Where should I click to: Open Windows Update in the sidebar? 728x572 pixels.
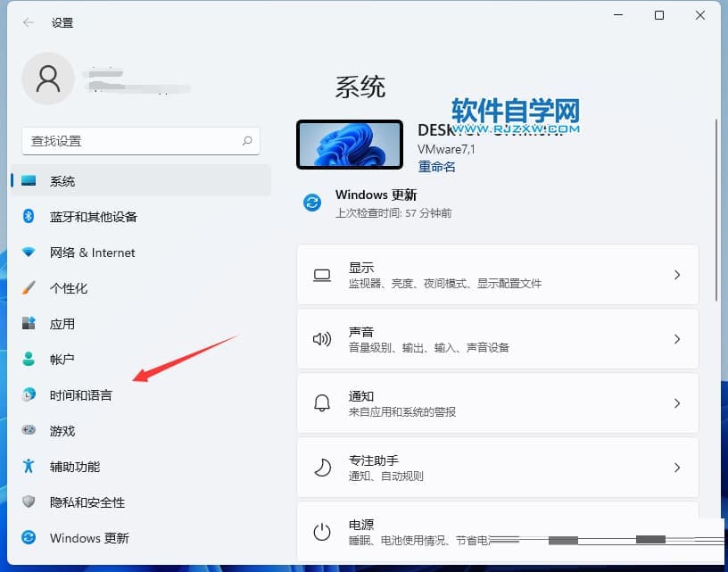click(89, 538)
